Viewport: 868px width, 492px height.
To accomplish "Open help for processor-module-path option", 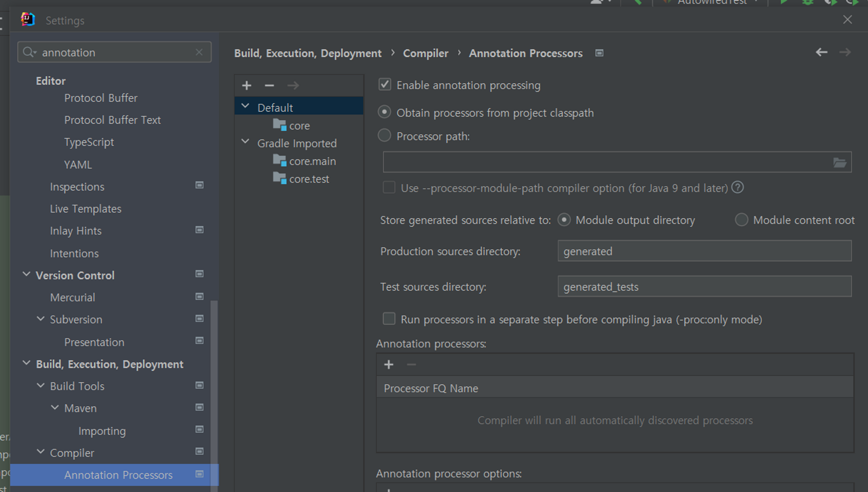I will [738, 188].
